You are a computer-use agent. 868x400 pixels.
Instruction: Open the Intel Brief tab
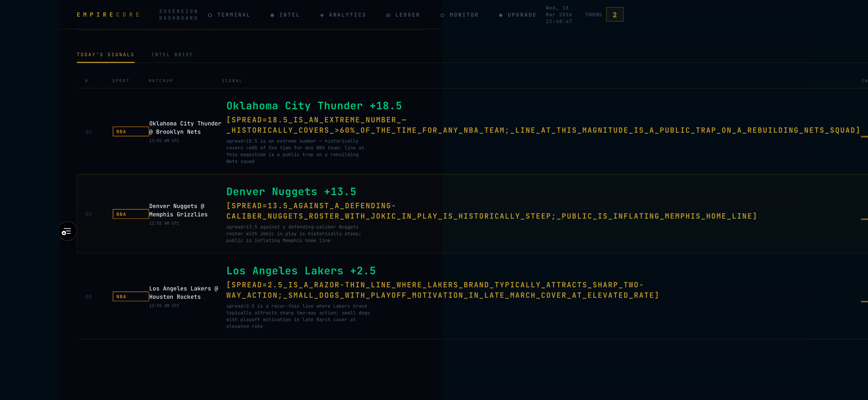172,55
